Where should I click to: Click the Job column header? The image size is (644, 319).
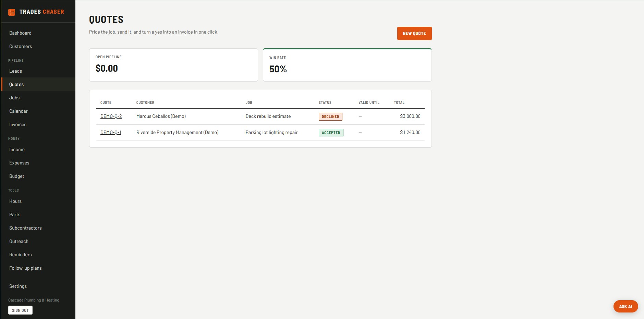(x=249, y=102)
